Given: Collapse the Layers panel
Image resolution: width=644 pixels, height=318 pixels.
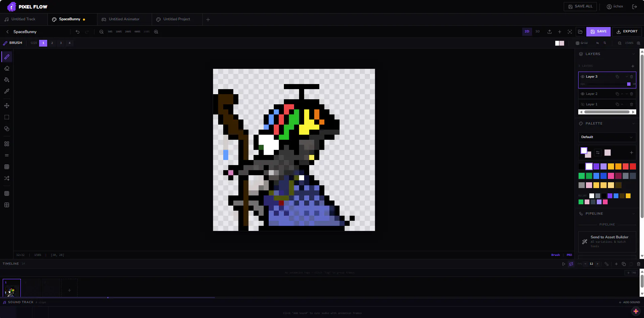Looking at the screenshot, I should pos(634,54).
